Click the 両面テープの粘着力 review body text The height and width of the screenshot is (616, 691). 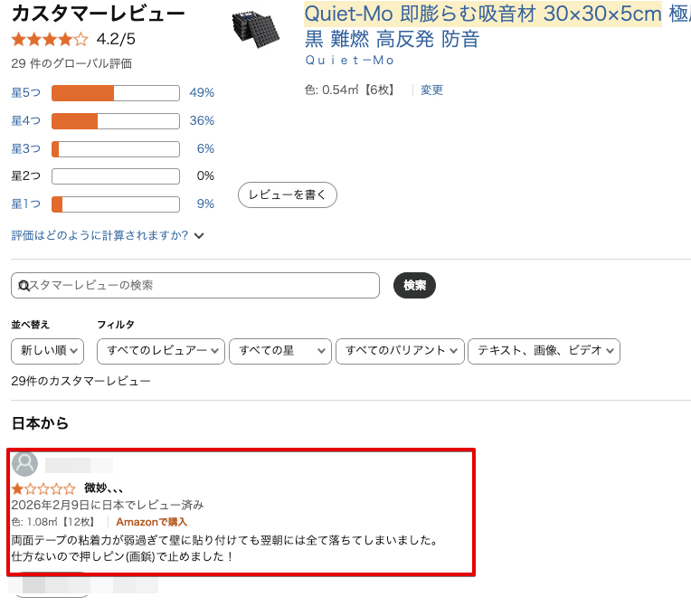click(224, 548)
